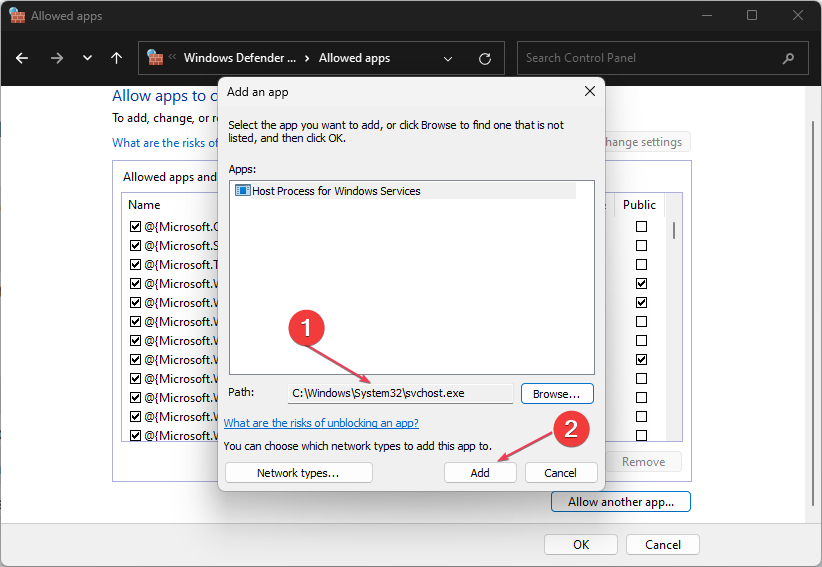Cancel the Add an app dialog

tap(560, 473)
